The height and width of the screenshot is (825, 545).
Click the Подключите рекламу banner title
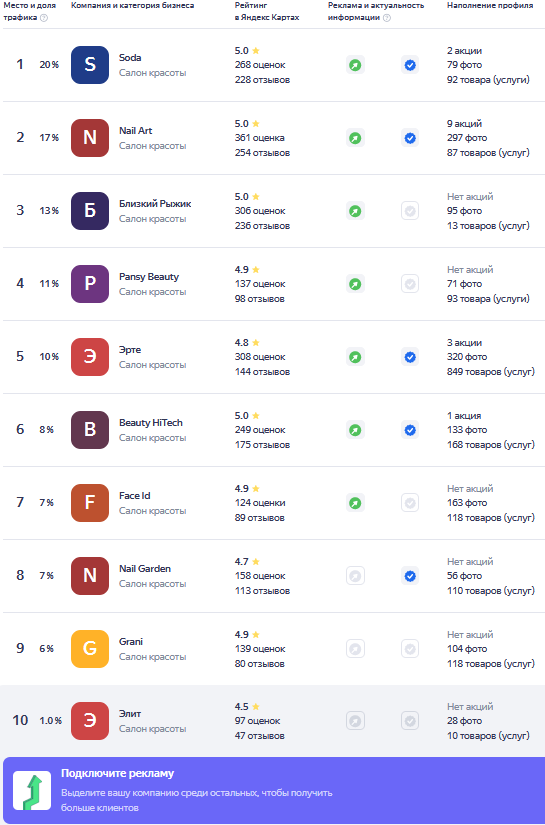[117, 773]
